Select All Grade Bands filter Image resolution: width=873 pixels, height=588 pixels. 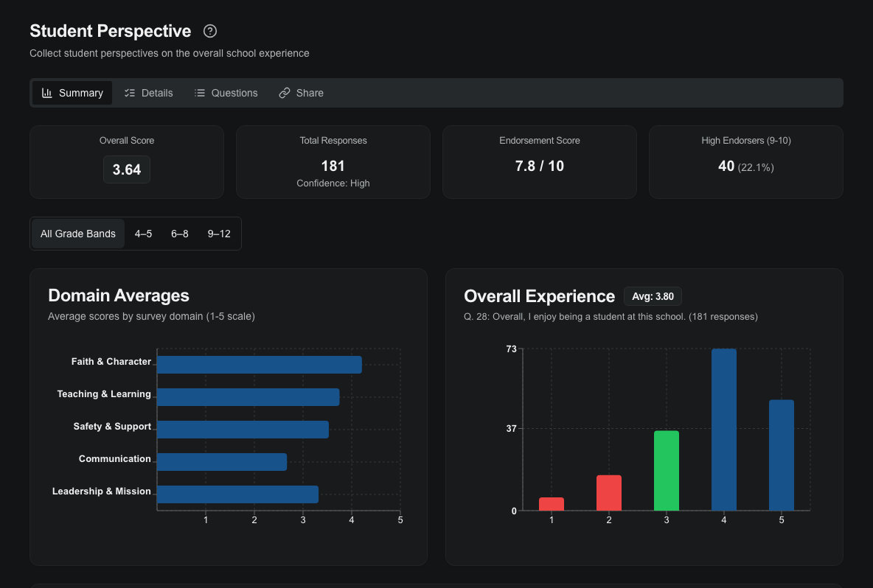tap(78, 234)
